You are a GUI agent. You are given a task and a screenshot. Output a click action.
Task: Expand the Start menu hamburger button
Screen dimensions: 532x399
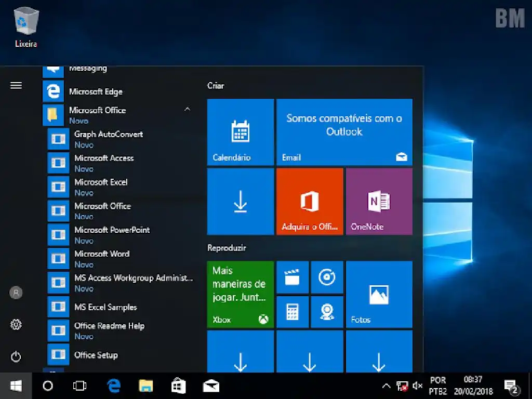pos(16,86)
